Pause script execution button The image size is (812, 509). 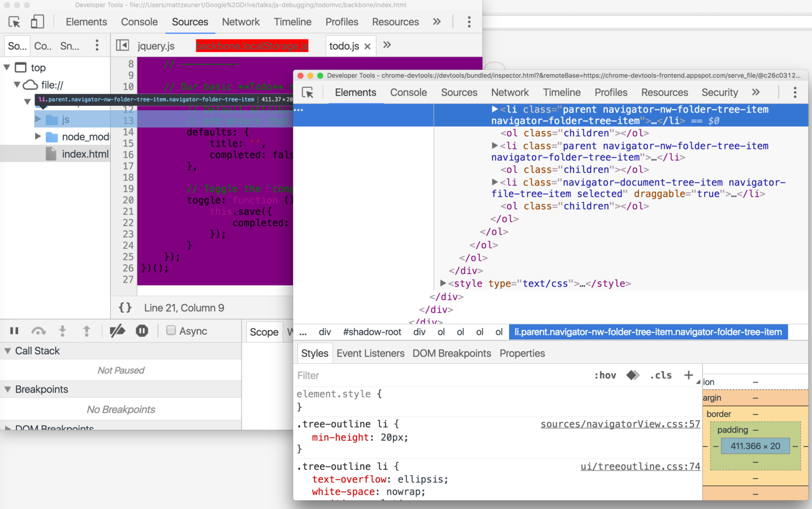pos(14,331)
